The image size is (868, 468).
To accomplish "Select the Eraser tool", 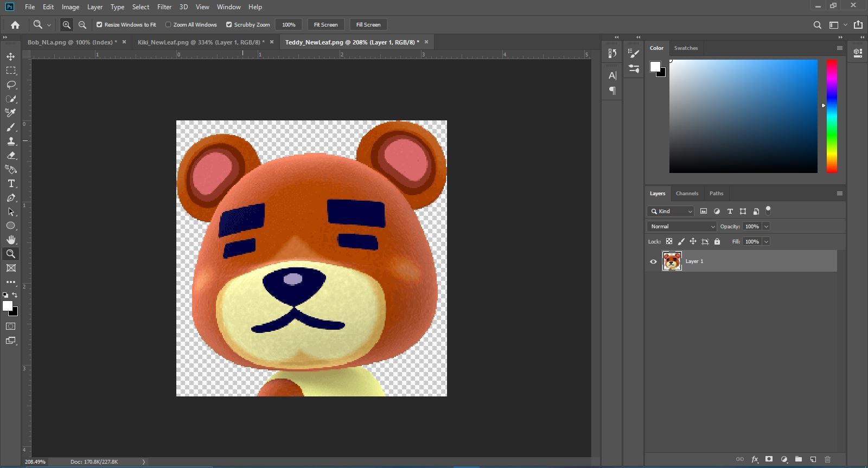I will click(11, 155).
